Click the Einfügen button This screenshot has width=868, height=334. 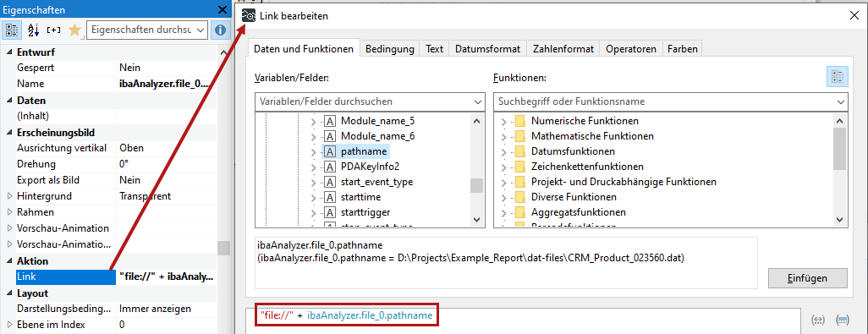[x=808, y=277]
